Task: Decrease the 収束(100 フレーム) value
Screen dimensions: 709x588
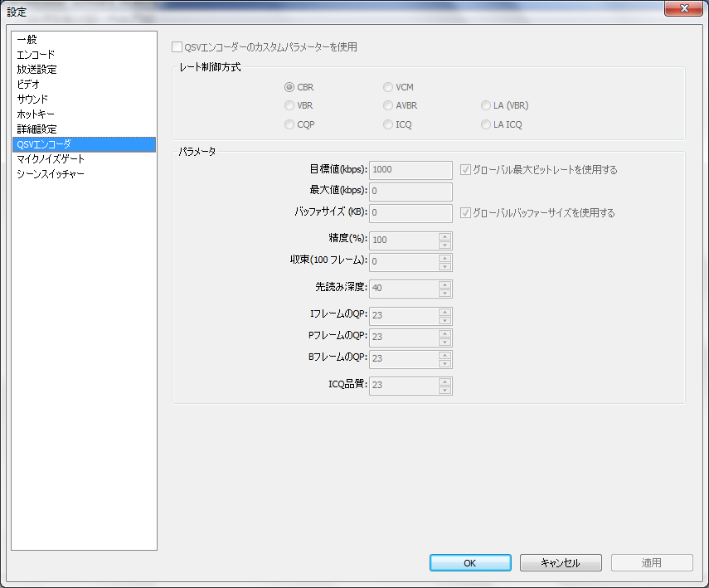Action: pyautogui.click(x=445, y=266)
